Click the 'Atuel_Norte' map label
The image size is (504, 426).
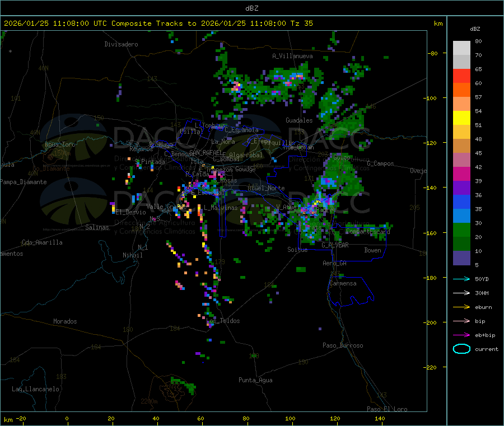[266, 188]
